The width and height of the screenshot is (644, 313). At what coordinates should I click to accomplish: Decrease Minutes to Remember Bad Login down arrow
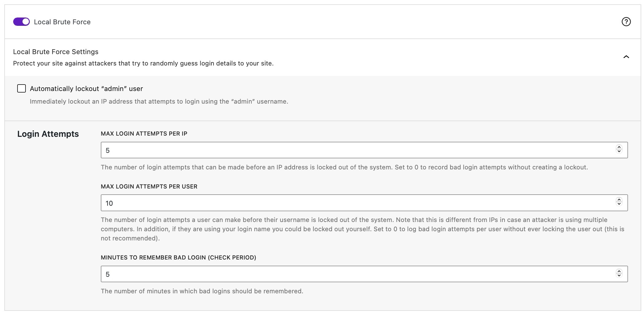pos(619,275)
